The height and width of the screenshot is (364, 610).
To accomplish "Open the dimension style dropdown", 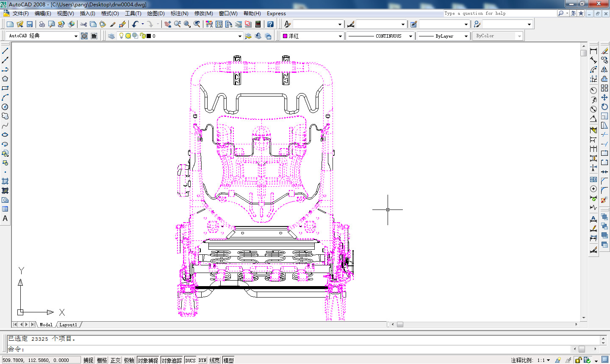I will click(x=403, y=24).
